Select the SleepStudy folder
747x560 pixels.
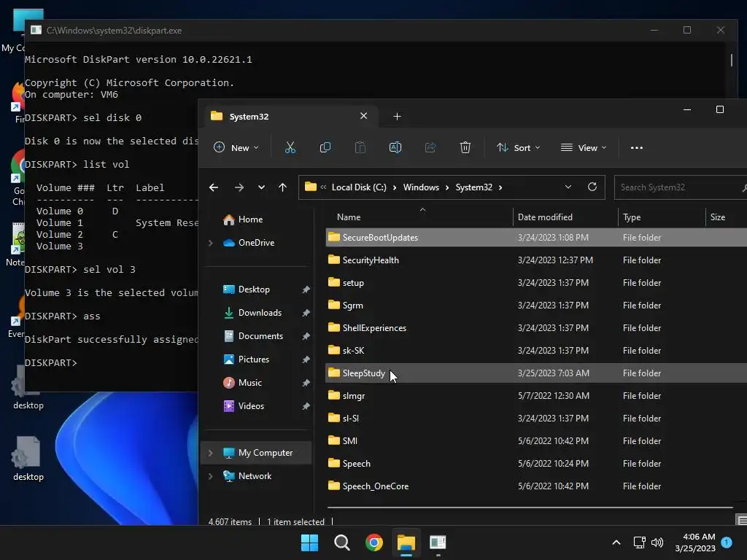click(536, 373)
